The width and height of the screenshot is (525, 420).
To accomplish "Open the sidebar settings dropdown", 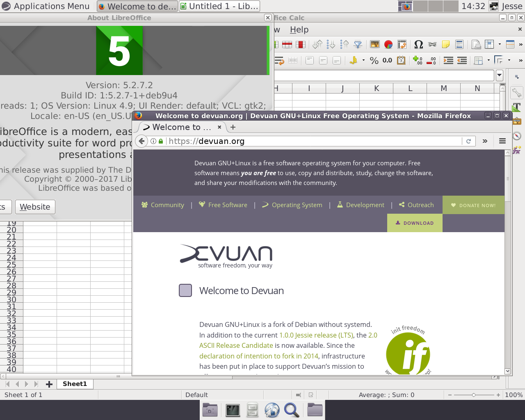I will tap(517, 77).
